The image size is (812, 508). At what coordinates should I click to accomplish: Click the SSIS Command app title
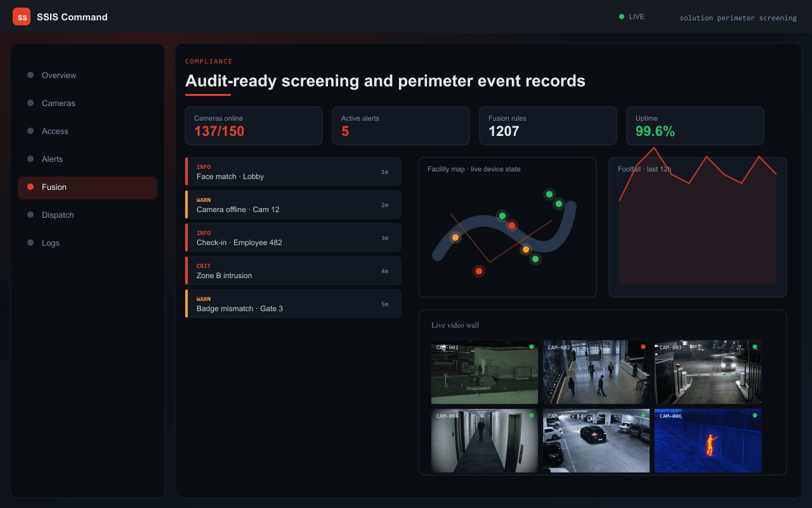click(72, 17)
